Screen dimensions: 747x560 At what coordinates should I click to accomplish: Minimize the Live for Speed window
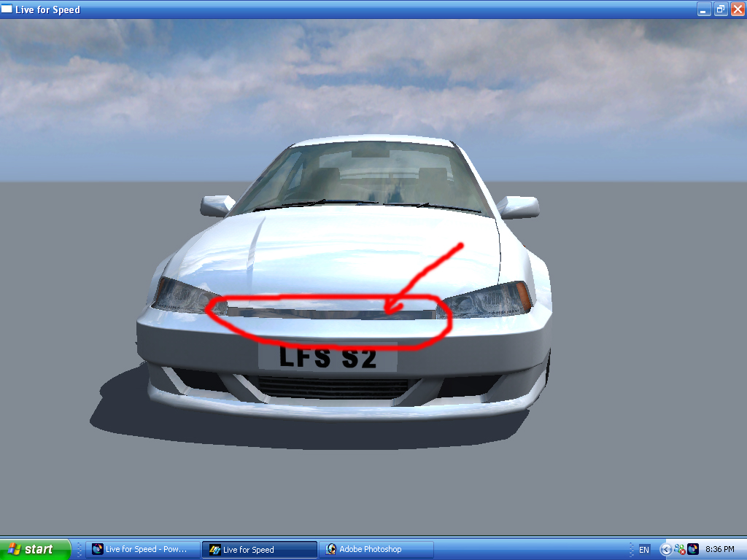(704, 9)
